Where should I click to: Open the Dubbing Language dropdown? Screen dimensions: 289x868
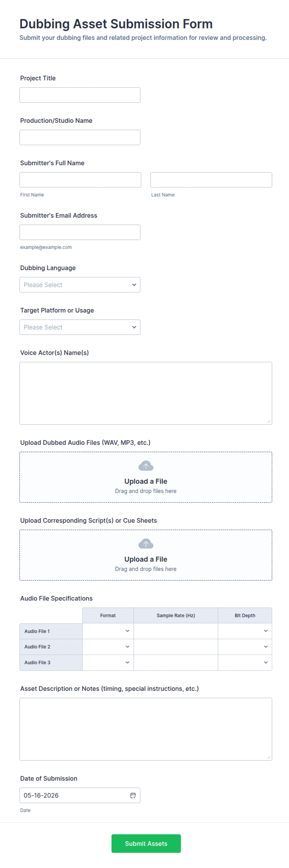[x=80, y=285]
